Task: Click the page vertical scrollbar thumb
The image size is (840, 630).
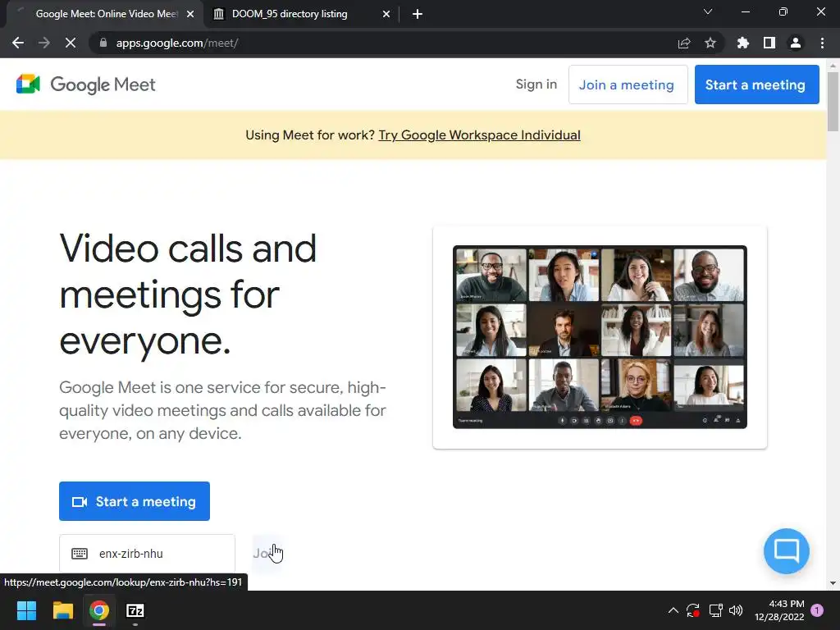Action: pyautogui.click(x=833, y=101)
